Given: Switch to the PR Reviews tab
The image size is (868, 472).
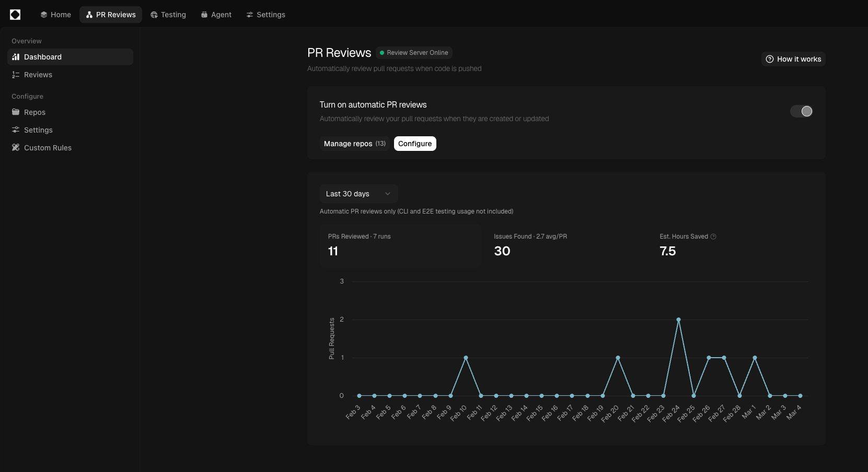Looking at the screenshot, I should (111, 15).
